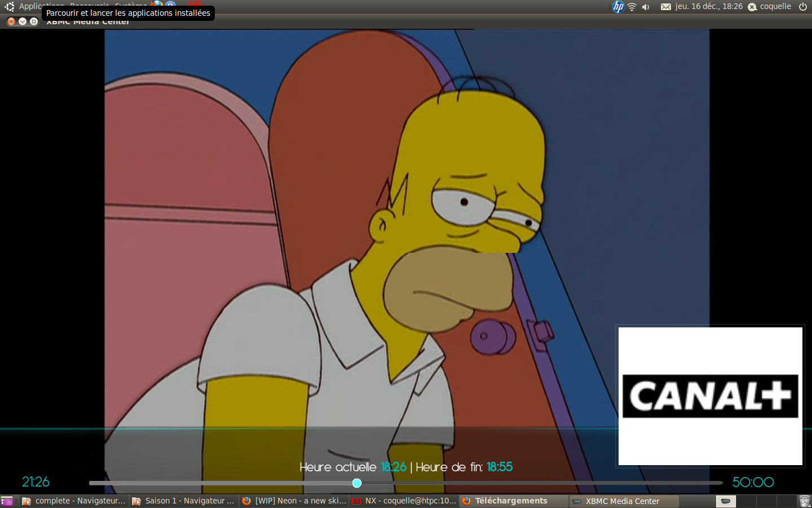The height and width of the screenshot is (508, 812).
Task: Click the CANAL+ channel logo thumbnail
Action: pos(710,396)
